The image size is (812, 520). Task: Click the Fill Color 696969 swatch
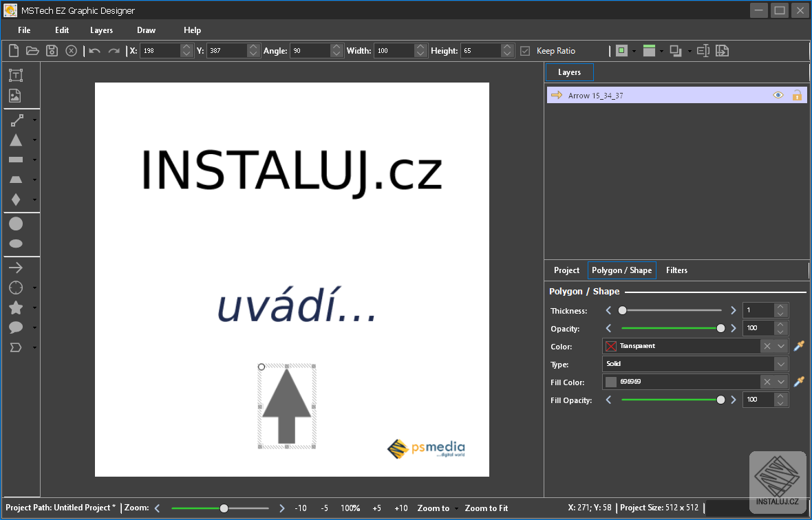point(611,382)
